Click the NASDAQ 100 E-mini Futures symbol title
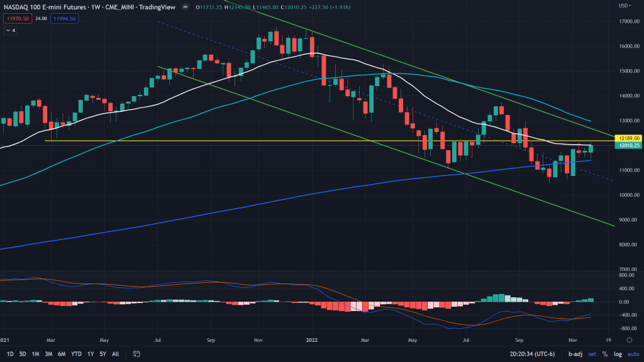This screenshot has height=362, width=644. click(x=42, y=6)
